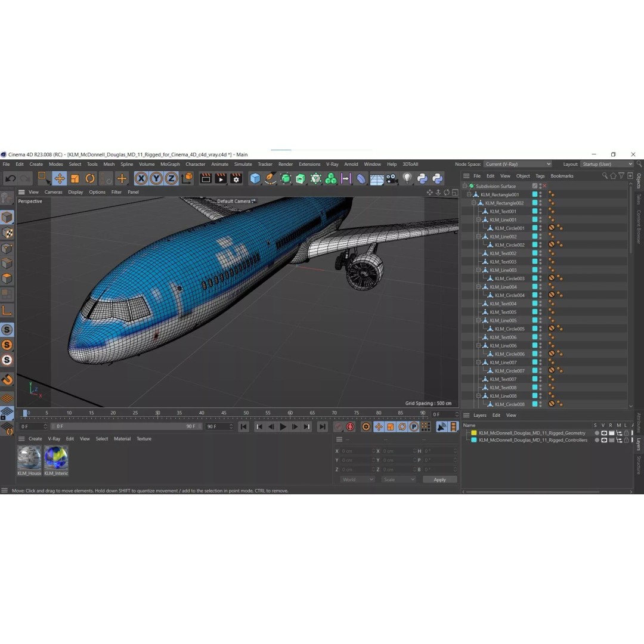Go to end of animation
The image size is (644, 644).
pos(323,427)
